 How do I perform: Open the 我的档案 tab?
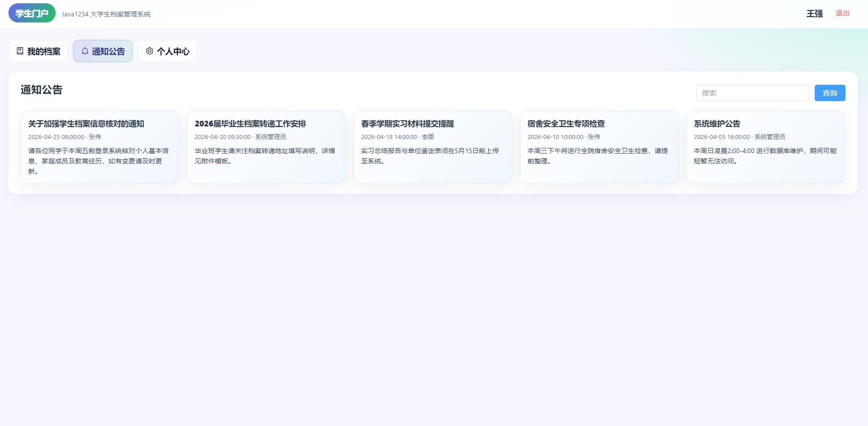(38, 51)
